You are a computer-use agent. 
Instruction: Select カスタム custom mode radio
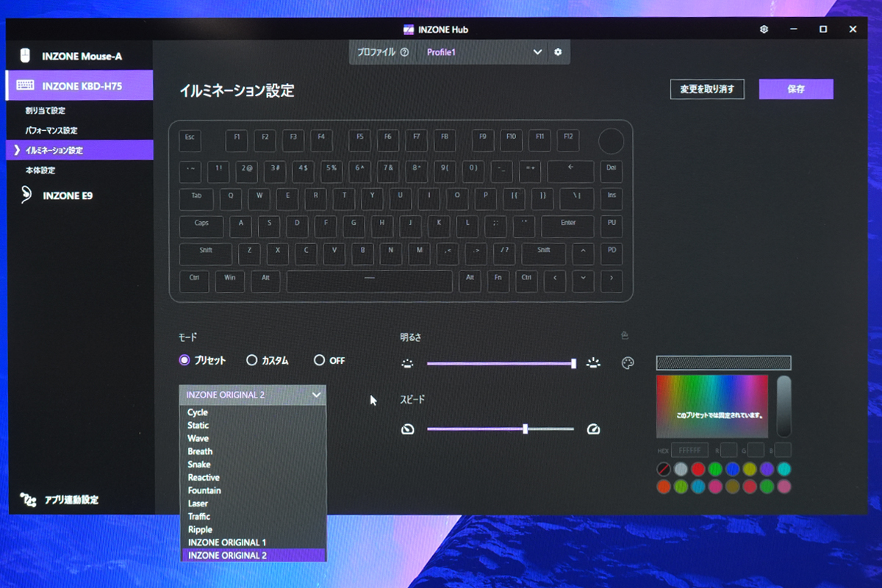pos(252,361)
